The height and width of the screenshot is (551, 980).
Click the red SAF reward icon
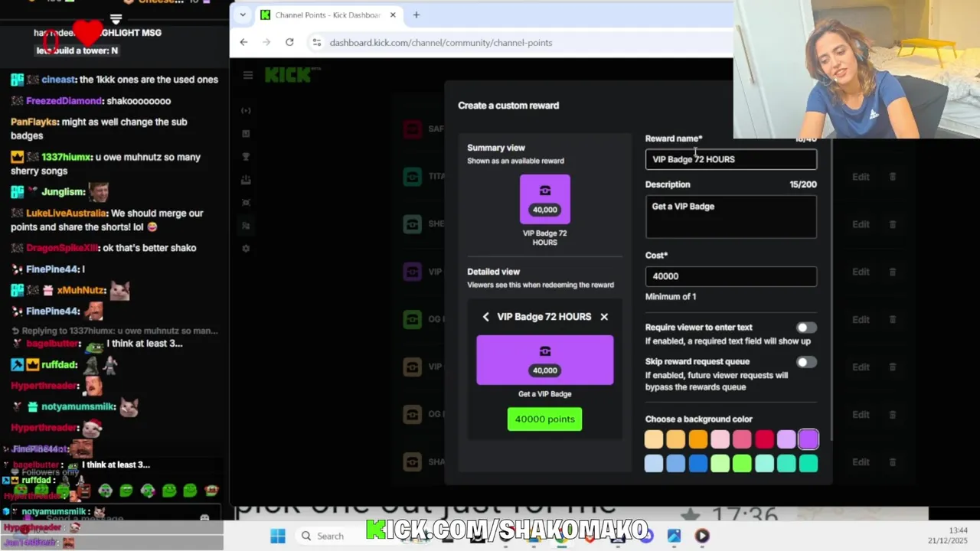(x=413, y=129)
